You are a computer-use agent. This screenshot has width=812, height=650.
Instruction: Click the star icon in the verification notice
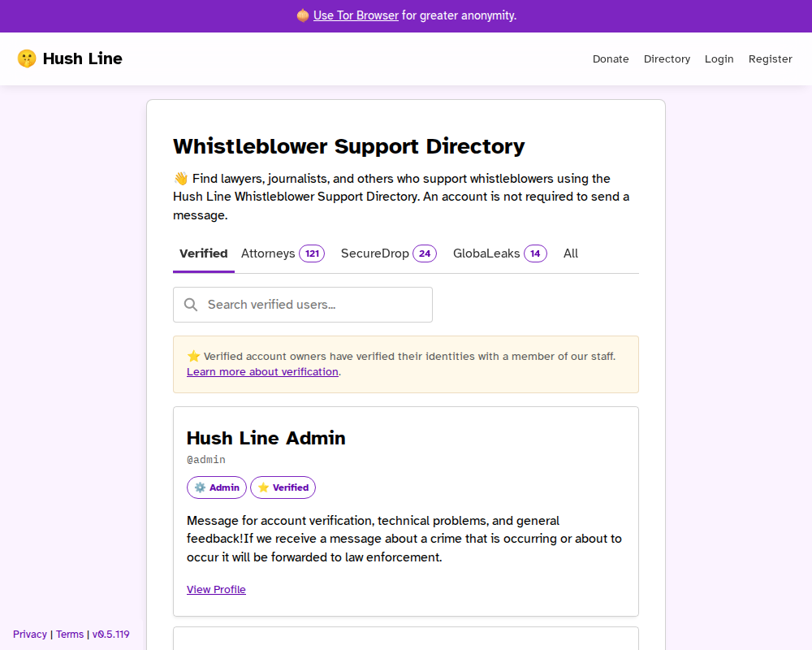click(193, 356)
